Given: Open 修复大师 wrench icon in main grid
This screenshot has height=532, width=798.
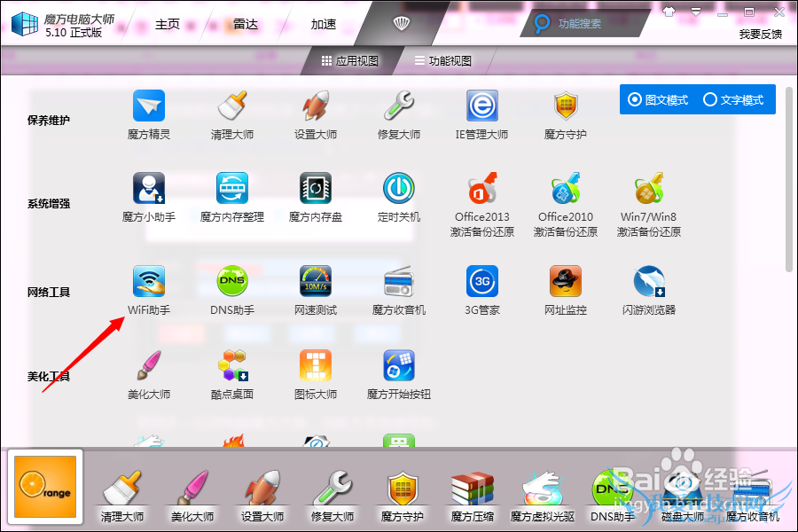Looking at the screenshot, I should coord(399,106).
